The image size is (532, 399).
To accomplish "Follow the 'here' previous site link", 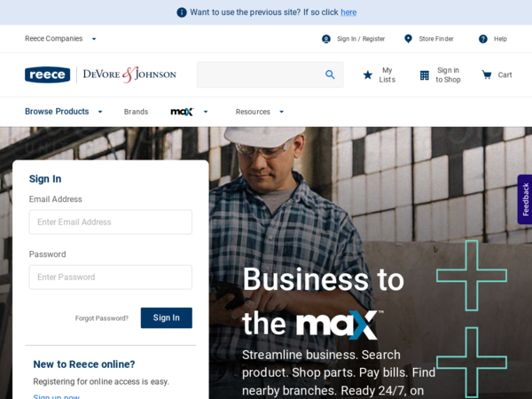I will (x=348, y=12).
